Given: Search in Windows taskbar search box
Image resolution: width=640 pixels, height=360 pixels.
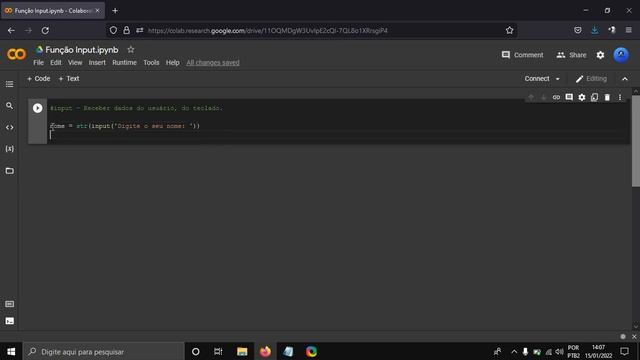Looking at the screenshot, I should click(103, 351).
